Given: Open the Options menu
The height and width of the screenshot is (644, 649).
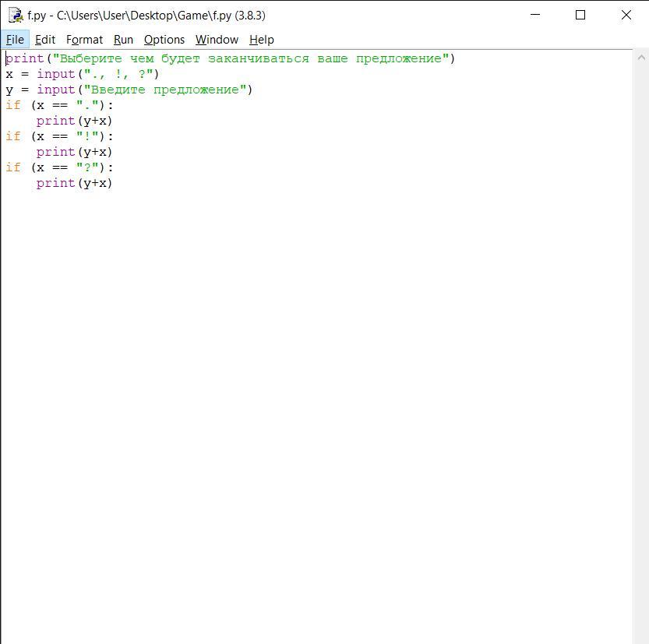Looking at the screenshot, I should coord(164,40).
